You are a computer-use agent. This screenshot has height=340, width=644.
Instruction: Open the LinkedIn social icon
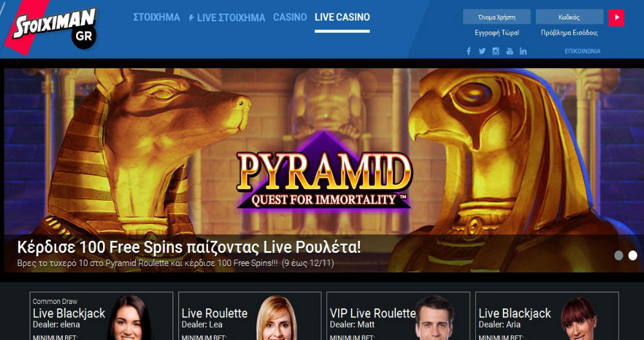pos(523,52)
